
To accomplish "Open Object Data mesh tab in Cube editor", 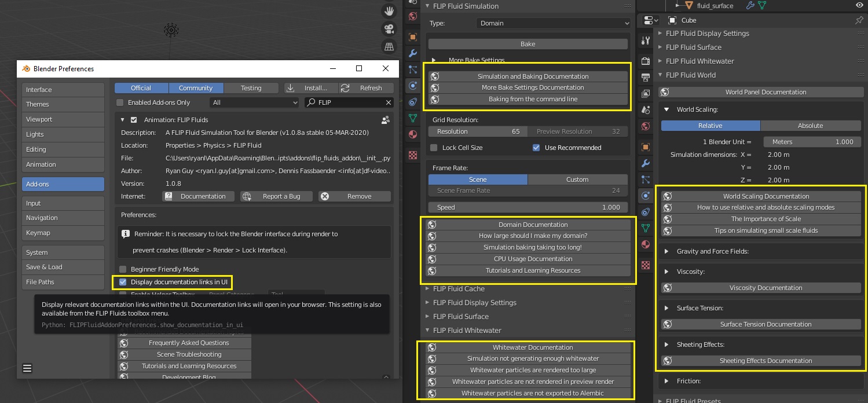I will pyautogui.click(x=645, y=229).
